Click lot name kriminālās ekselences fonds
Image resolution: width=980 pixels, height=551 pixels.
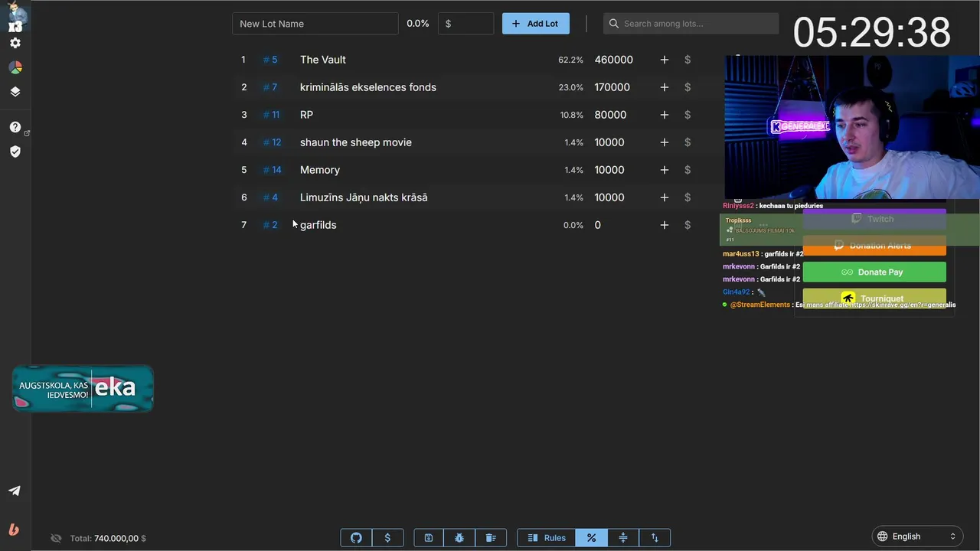[368, 87]
